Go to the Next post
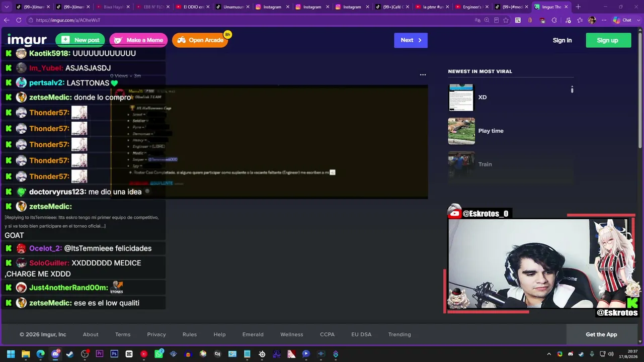The image size is (644, 362). click(411, 40)
